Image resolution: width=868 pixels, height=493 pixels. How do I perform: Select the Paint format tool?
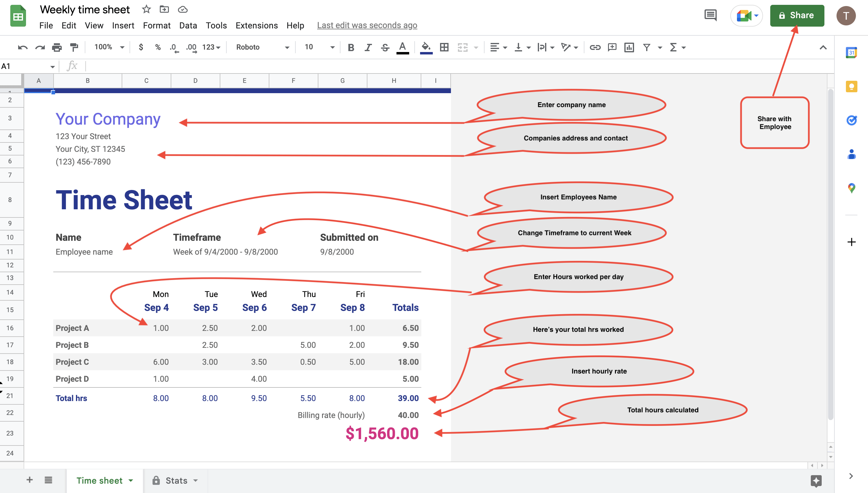pyautogui.click(x=74, y=47)
